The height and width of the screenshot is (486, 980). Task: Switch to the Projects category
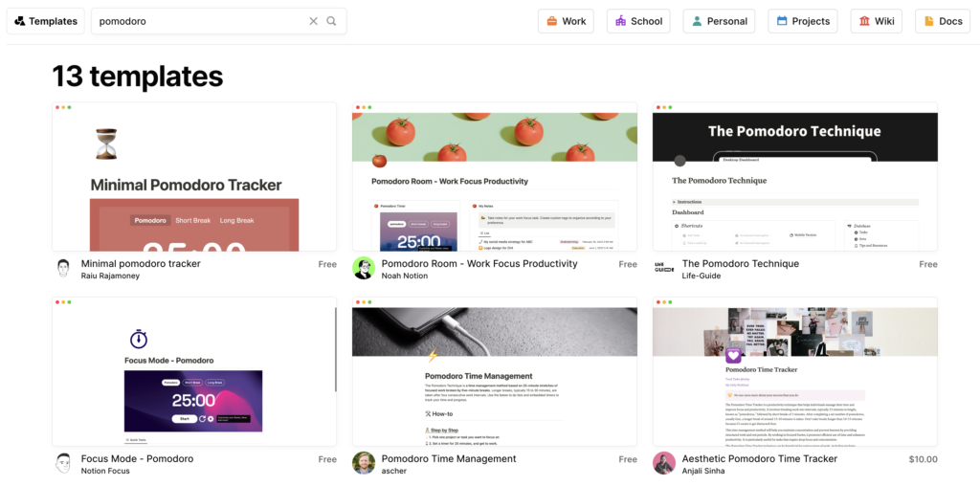803,21
